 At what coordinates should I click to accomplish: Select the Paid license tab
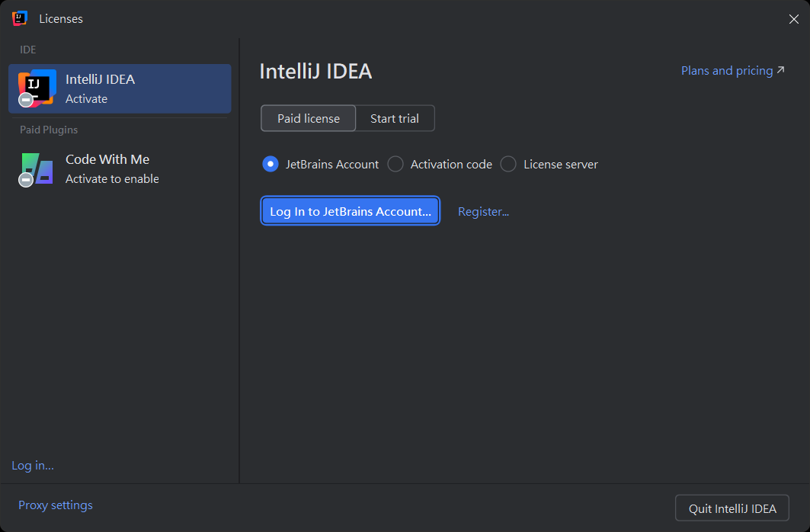click(x=309, y=118)
